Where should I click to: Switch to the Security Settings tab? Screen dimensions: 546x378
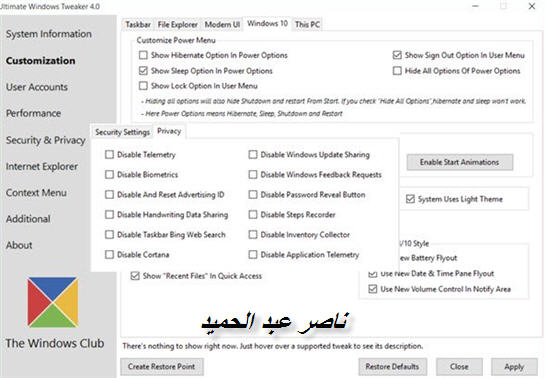click(122, 132)
